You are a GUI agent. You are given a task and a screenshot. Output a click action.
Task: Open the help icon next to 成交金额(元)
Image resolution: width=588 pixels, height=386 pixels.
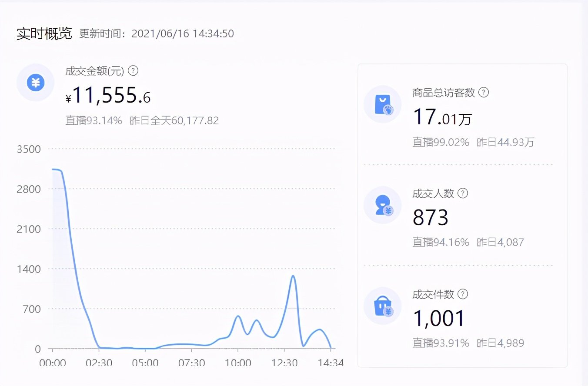[x=133, y=71]
